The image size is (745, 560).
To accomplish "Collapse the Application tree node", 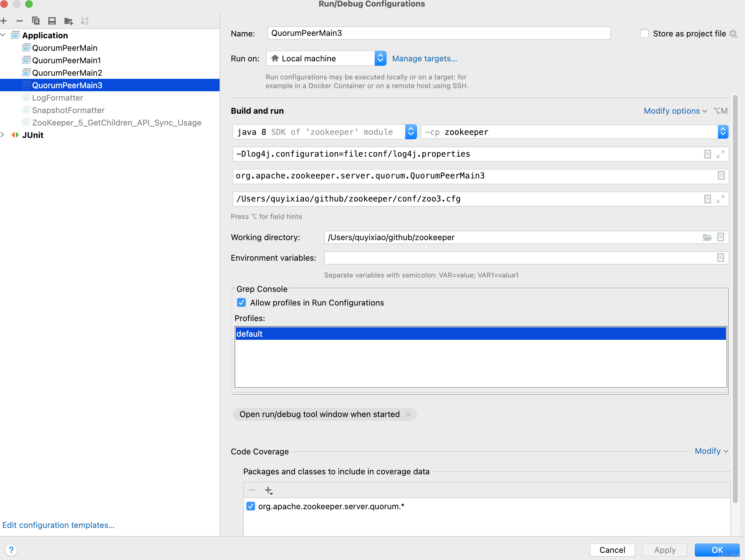I will coord(3,35).
